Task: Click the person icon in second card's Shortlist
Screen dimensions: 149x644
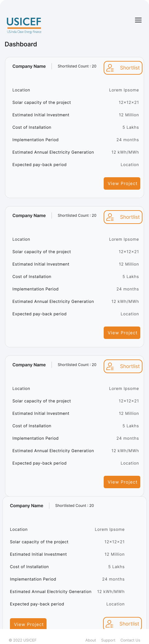Action: click(110, 217)
